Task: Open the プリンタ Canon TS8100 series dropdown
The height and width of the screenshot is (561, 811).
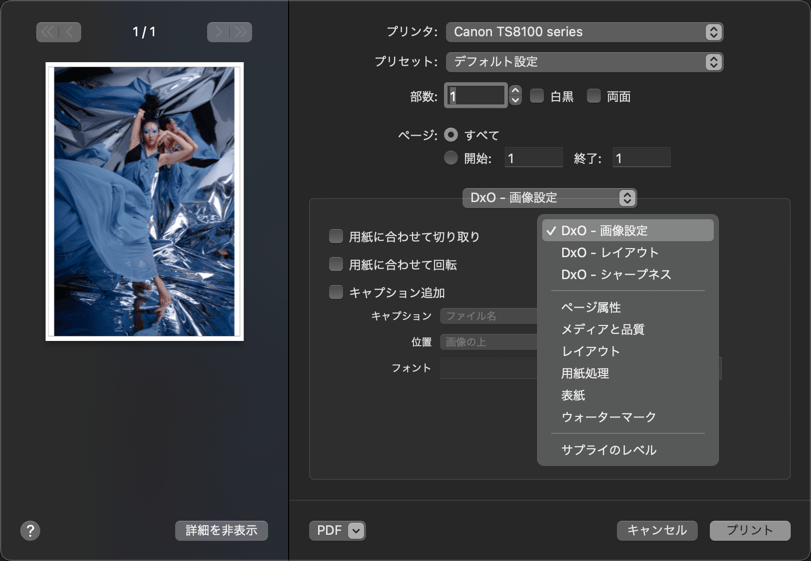Action: pos(584,32)
